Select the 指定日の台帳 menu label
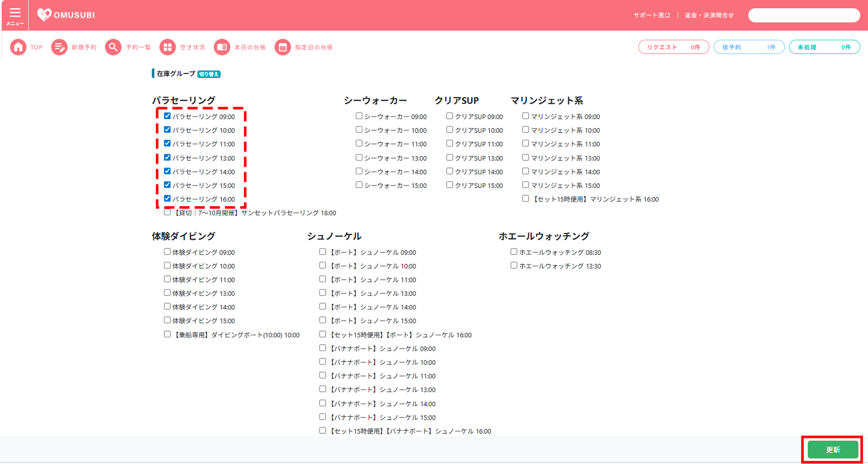868x464 pixels. coord(314,47)
